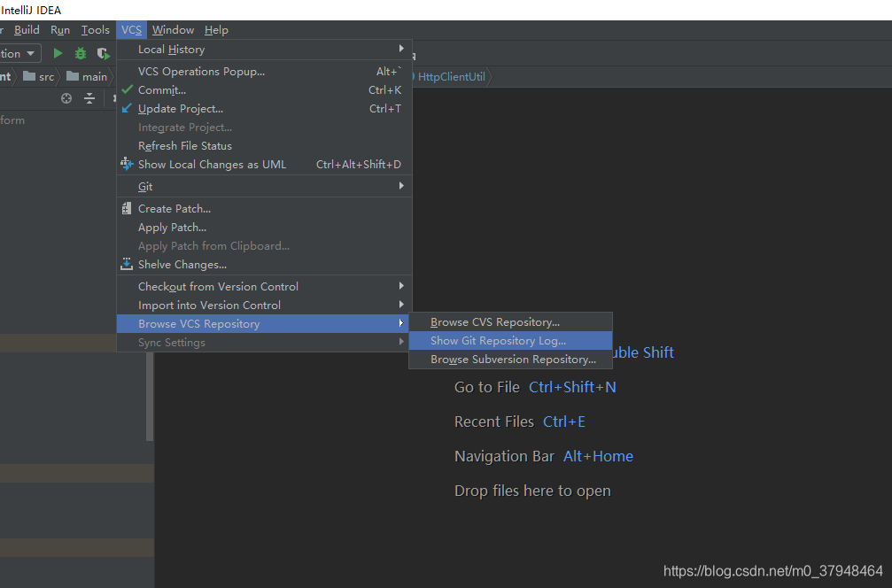Select Show Git Repository Log... item
The image size is (892, 588).
pos(510,341)
